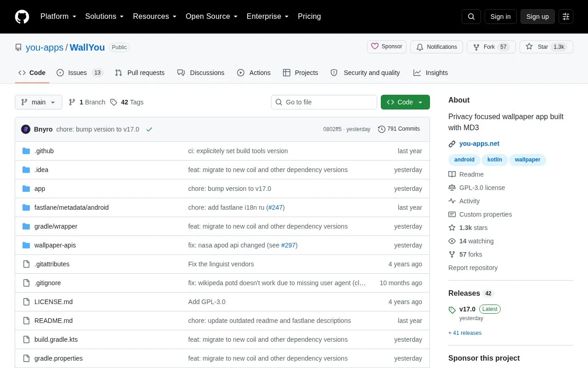Click the Sponsor heart button

click(x=387, y=47)
